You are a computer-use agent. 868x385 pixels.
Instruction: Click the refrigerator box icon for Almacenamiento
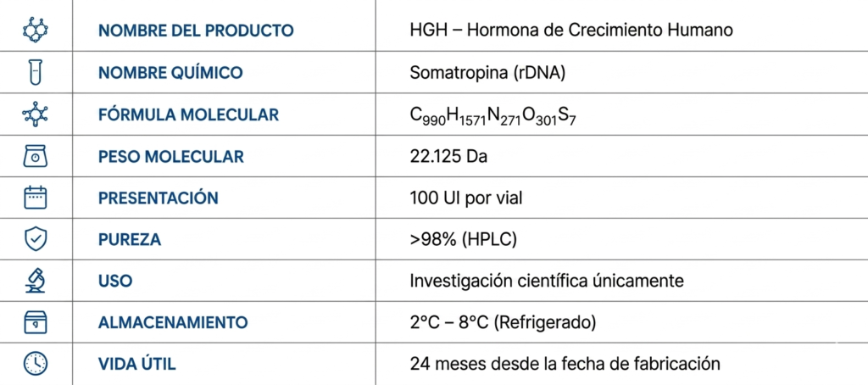(36, 322)
